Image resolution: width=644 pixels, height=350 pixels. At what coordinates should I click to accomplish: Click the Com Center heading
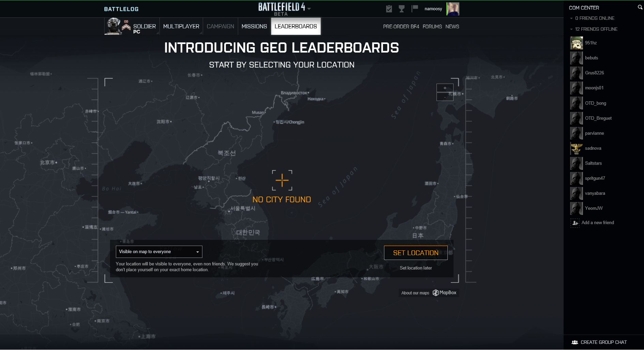tap(584, 8)
